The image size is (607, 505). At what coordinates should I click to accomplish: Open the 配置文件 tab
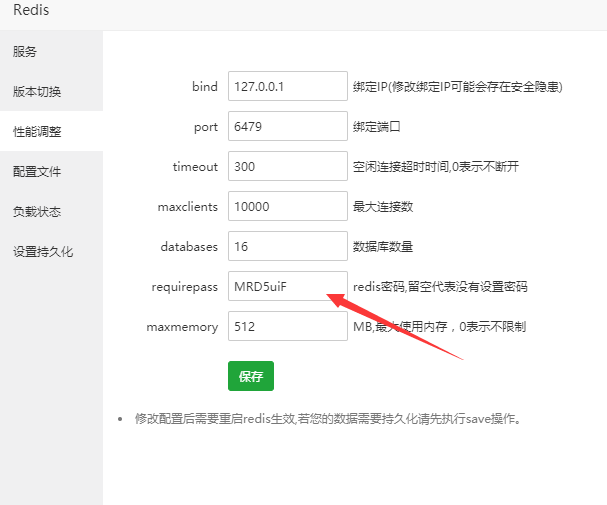tap(51, 171)
